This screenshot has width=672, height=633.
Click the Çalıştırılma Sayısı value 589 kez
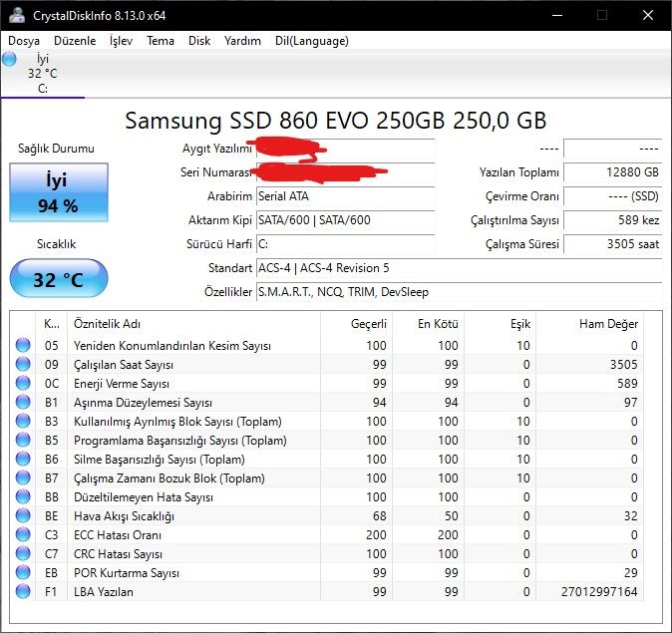pos(613,220)
